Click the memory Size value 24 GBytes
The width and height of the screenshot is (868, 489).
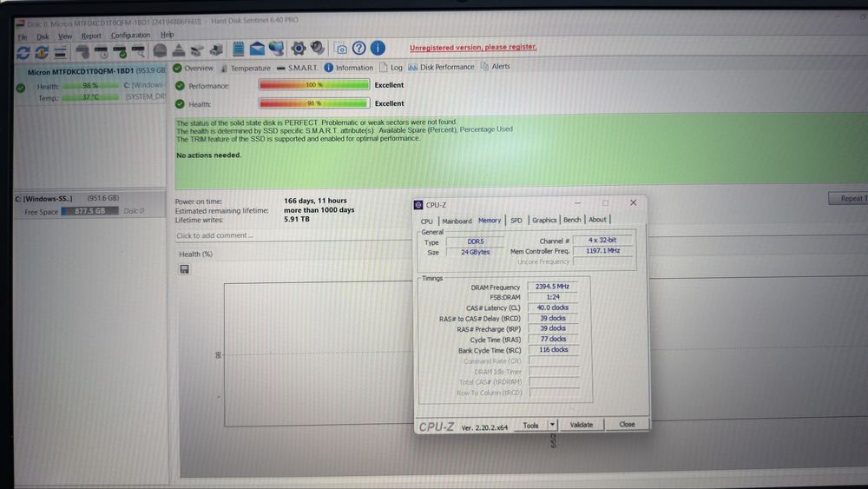pyautogui.click(x=475, y=252)
